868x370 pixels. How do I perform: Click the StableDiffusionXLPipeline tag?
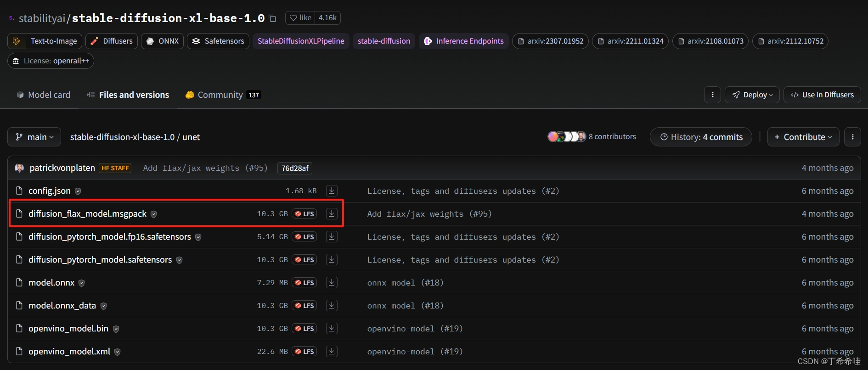(301, 41)
